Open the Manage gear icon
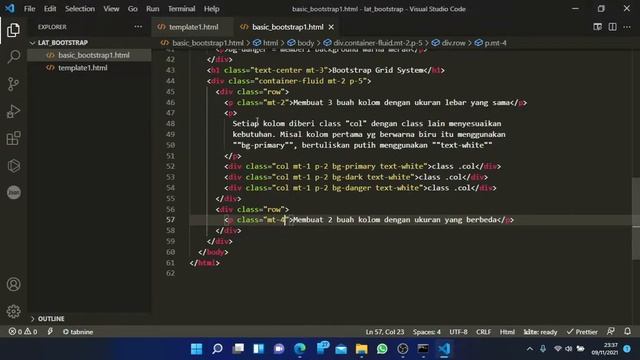This screenshot has width=640, height=360. pos(13,311)
